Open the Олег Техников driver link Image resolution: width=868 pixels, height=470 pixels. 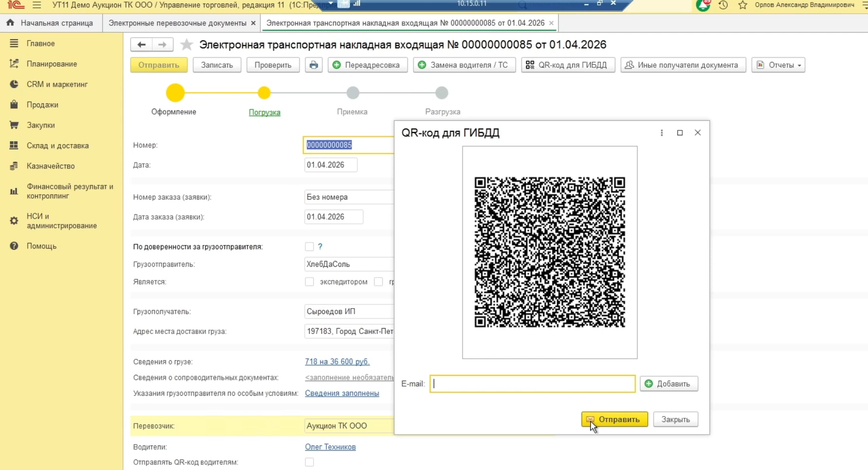pyautogui.click(x=330, y=447)
